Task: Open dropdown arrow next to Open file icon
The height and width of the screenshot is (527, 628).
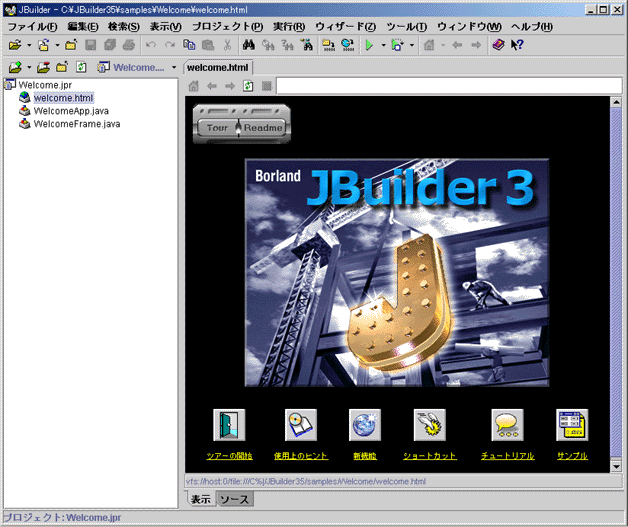Action: point(29,46)
